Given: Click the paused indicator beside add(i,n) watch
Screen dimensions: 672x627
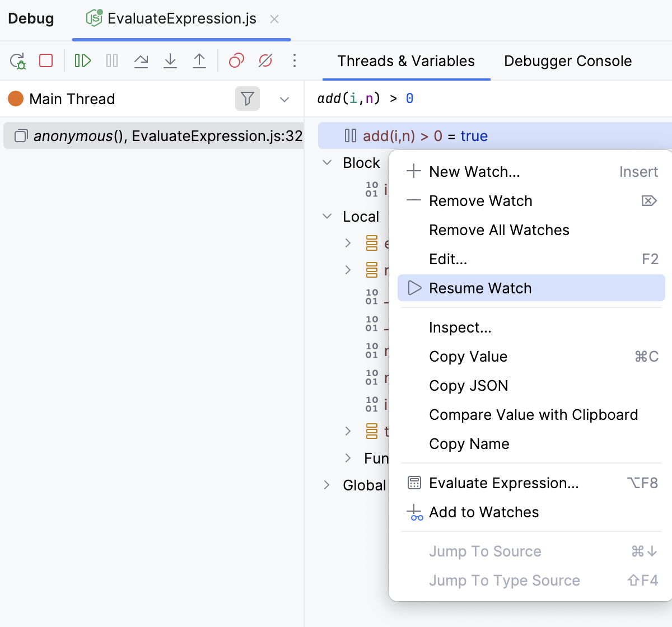Looking at the screenshot, I should (350, 135).
